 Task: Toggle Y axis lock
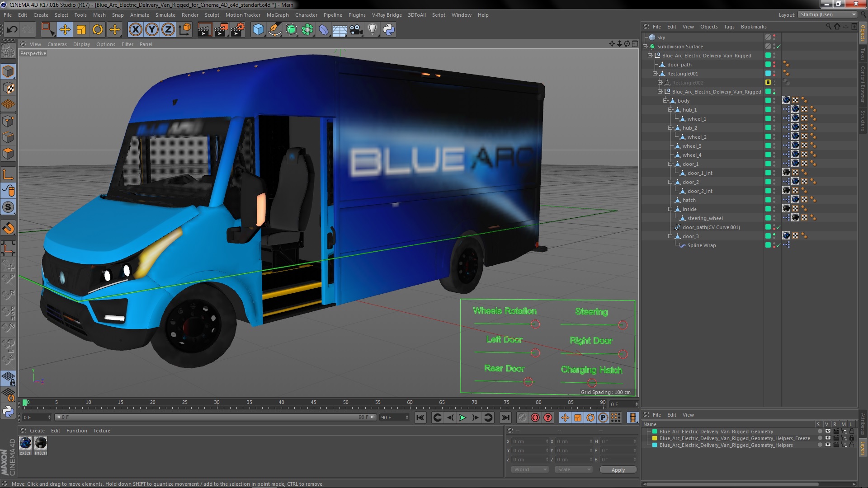pyautogui.click(x=152, y=30)
